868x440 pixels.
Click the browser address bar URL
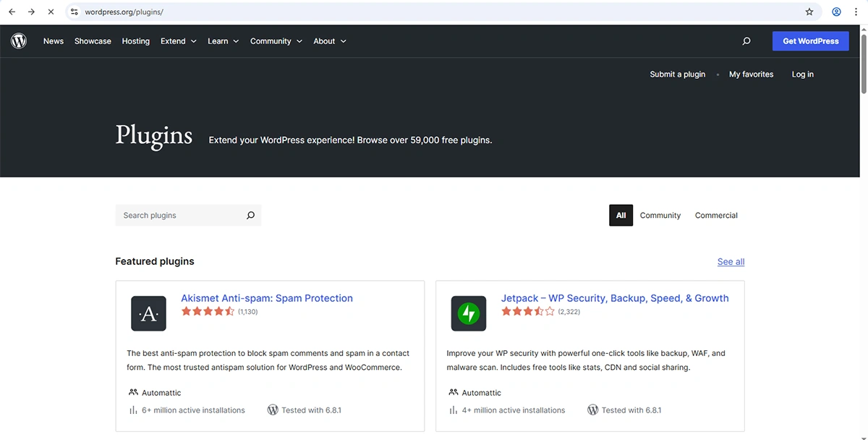(x=124, y=12)
